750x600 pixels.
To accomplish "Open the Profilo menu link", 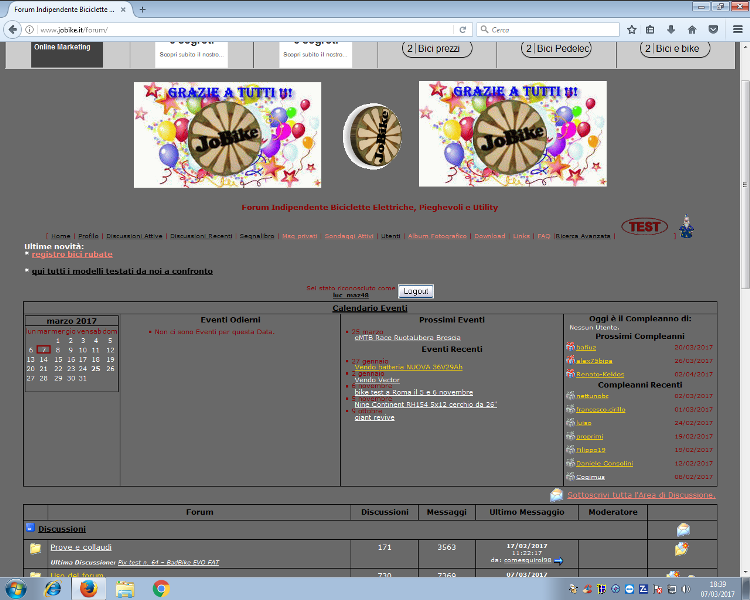I will pyautogui.click(x=88, y=236).
